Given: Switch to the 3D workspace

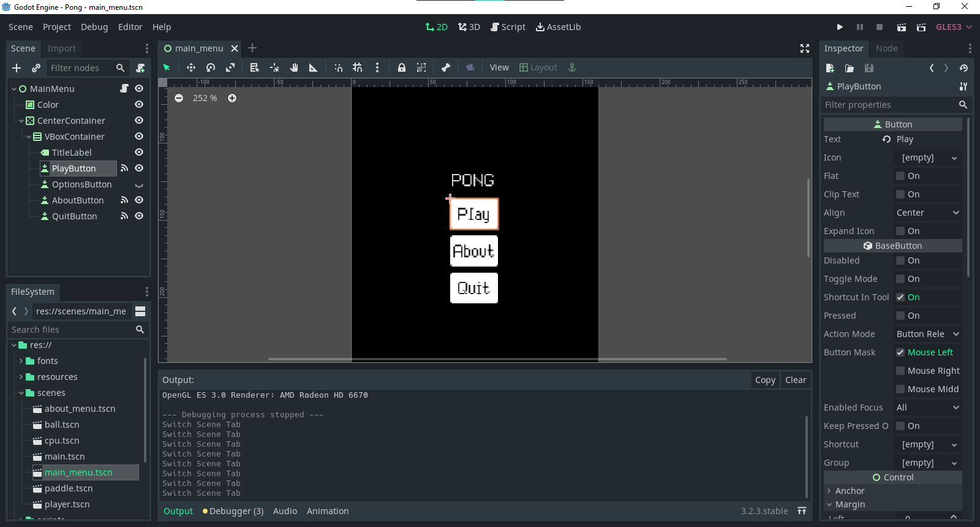Looking at the screenshot, I should 469,27.
